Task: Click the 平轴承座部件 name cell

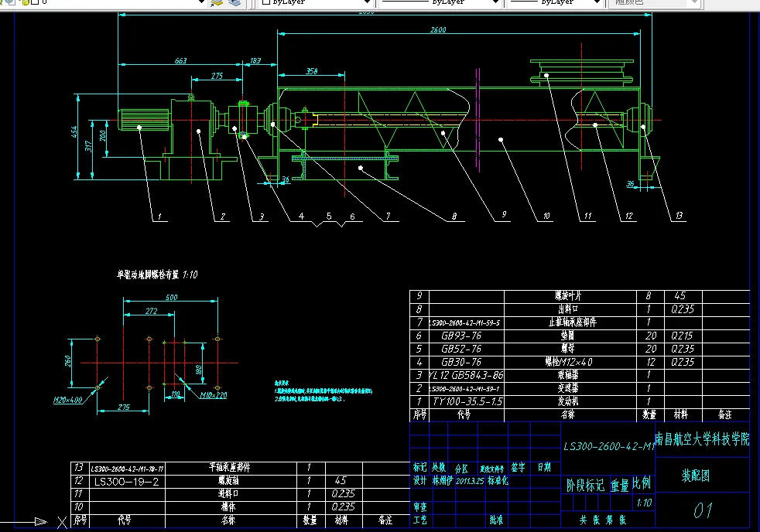Action: 230,467
